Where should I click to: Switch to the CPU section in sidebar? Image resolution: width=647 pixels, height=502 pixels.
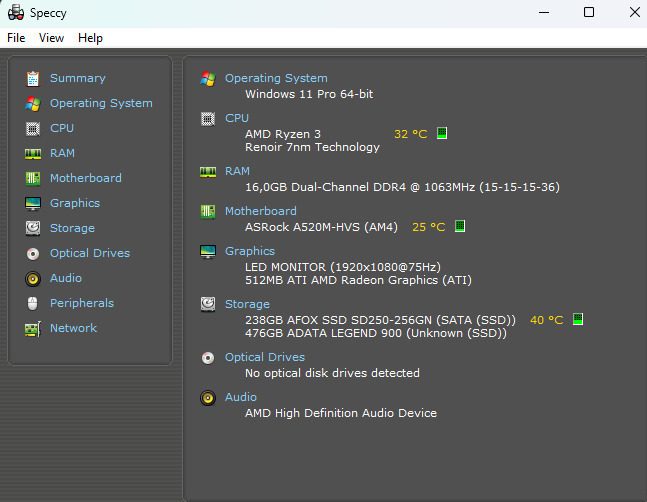click(x=62, y=128)
